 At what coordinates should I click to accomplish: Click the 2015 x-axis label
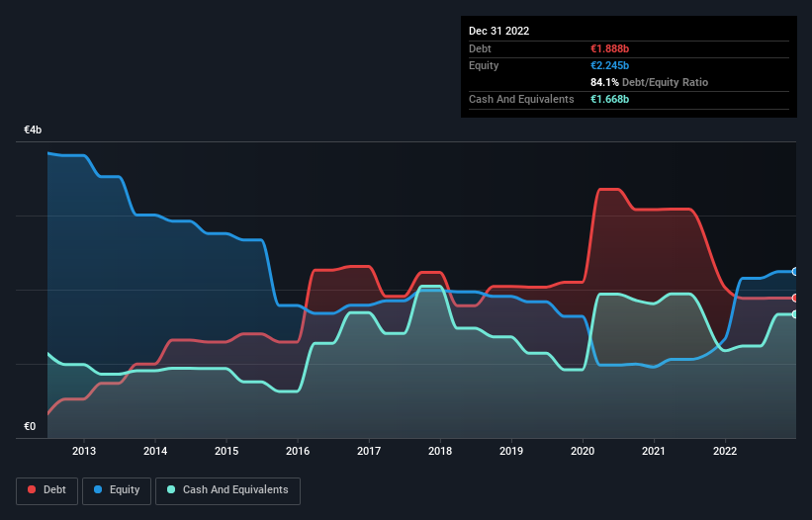click(226, 451)
